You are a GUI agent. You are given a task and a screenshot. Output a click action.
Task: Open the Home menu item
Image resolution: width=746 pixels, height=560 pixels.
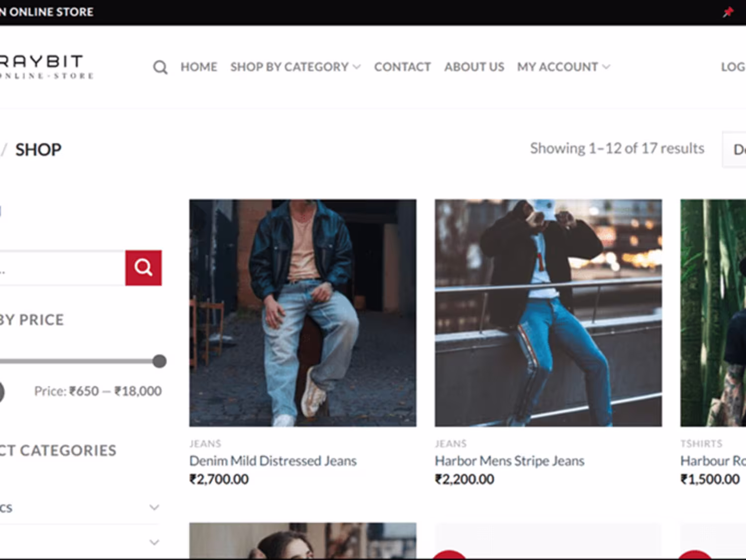point(198,67)
